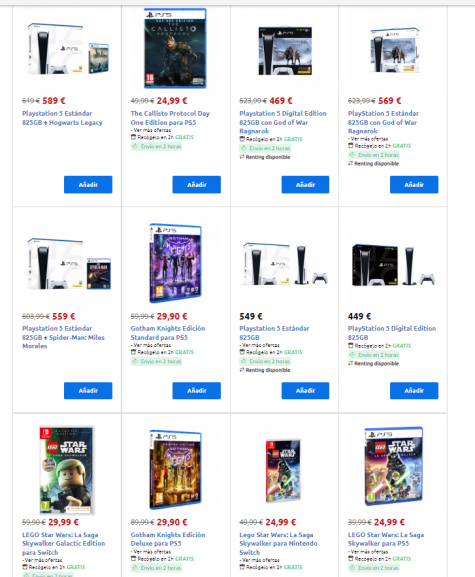This screenshot has height=577, width=475.
Task: Click Añadir for The Callisto Protocol
Action: click(x=196, y=184)
